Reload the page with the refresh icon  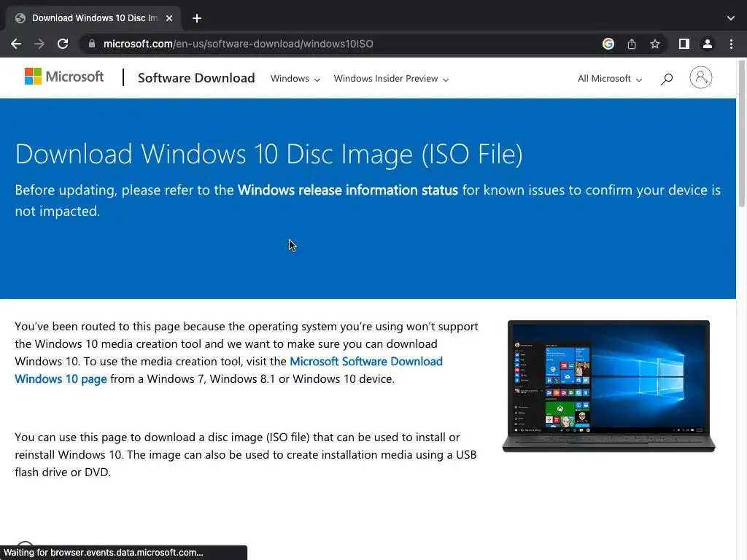point(63,44)
